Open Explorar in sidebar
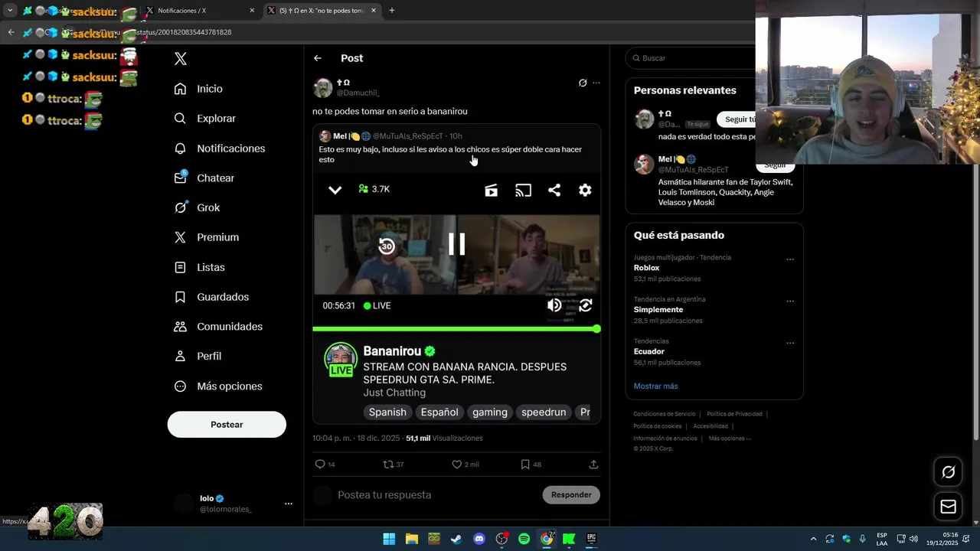The height and width of the screenshot is (551, 980). tap(204, 119)
